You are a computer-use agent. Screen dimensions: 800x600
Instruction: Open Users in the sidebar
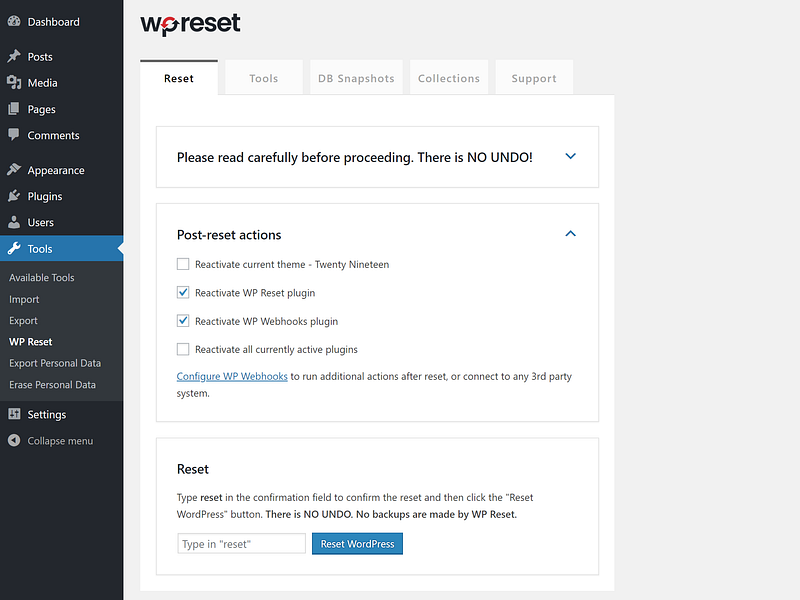click(61, 222)
